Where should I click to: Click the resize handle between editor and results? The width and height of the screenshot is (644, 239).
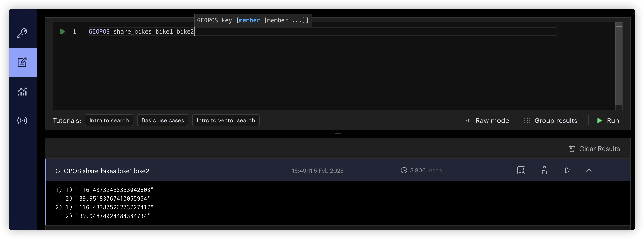pos(338,134)
